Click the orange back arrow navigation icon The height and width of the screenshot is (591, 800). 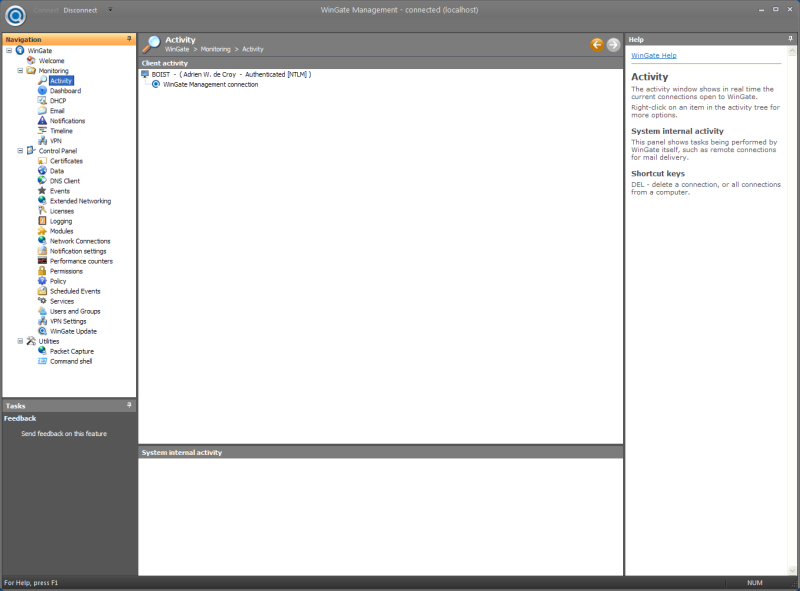[x=596, y=45]
